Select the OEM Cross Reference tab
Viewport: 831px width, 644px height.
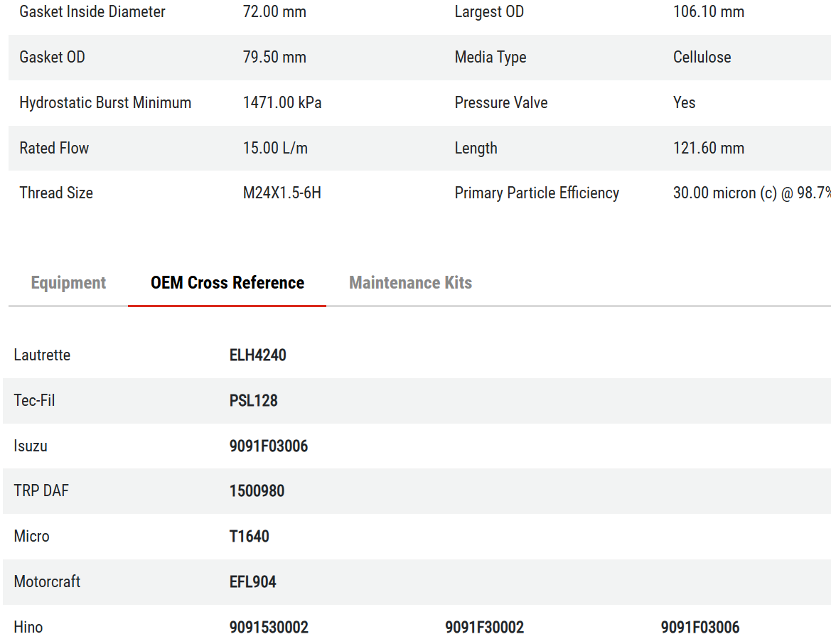click(227, 282)
